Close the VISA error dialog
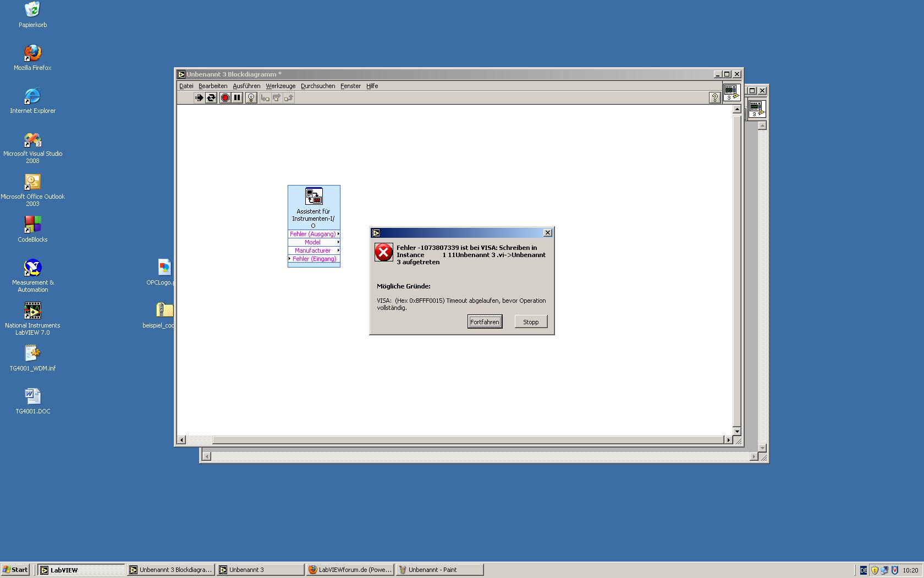Viewport: 924px width, 578px height. [x=548, y=233]
